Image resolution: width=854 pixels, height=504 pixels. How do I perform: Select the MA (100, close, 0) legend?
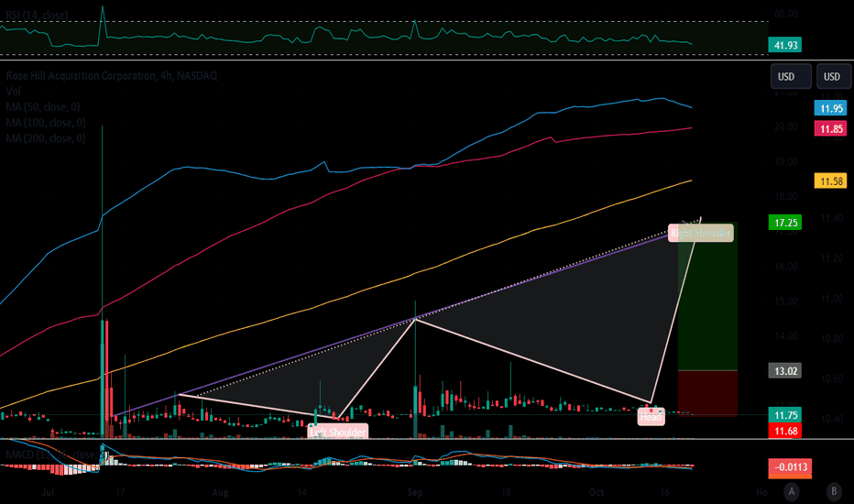(x=46, y=123)
